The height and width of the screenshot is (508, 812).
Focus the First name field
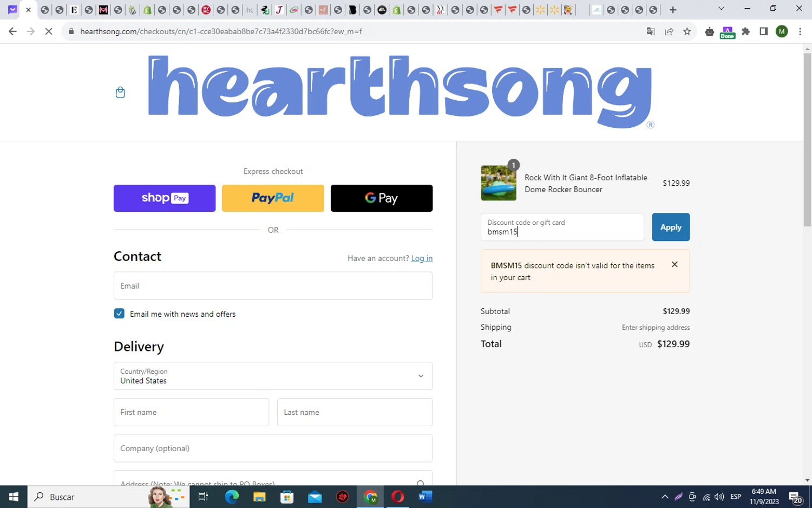pyautogui.click(x=191, y=412)
